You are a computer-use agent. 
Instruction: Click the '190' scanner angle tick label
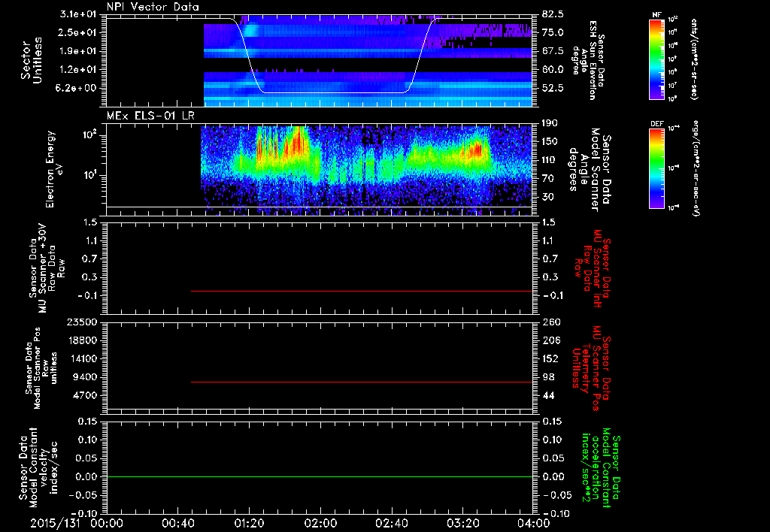coord(551,123)
